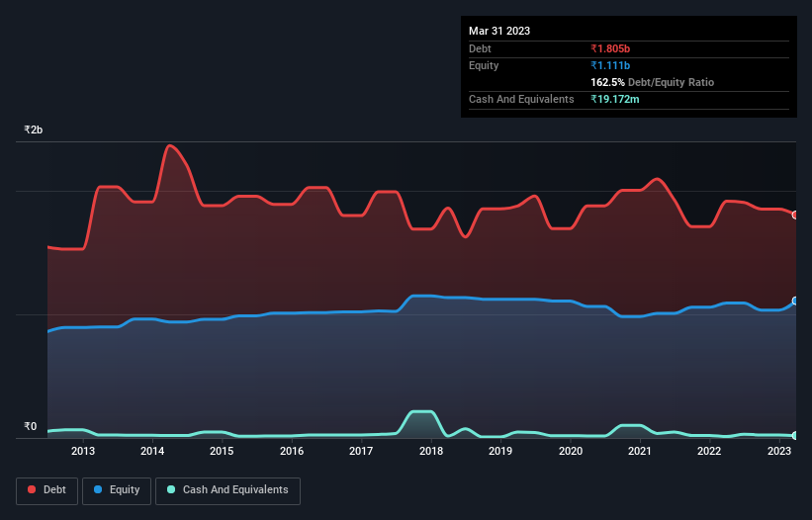This screenshot has width=812, height=520.
Task: Select the 2013 x-axis label
Action: coord(83,451)
